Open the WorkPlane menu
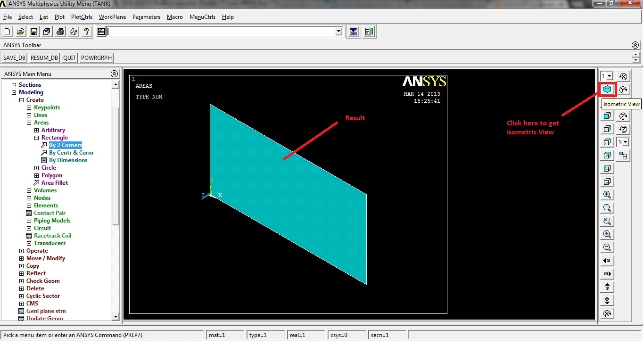This screenshot has width=644, height=362. (112, 16)
